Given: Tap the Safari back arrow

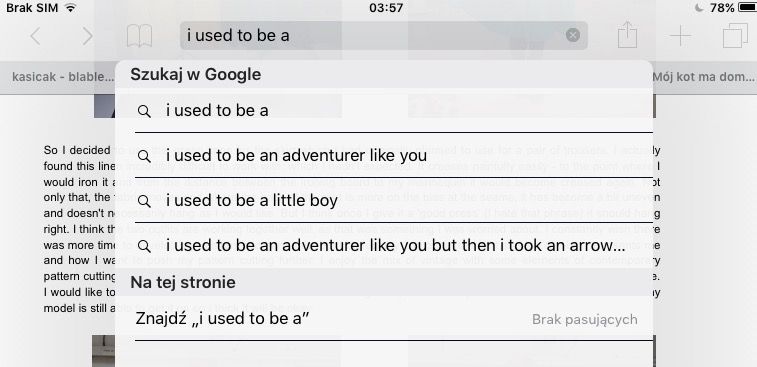Looking at the screenshot, I should pyautogui.click(x=35, y=36).
